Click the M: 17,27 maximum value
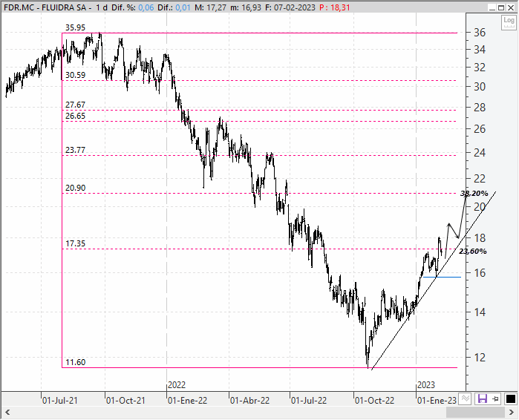The height and width of the screenshot is (420, 519). pos(211,7)
